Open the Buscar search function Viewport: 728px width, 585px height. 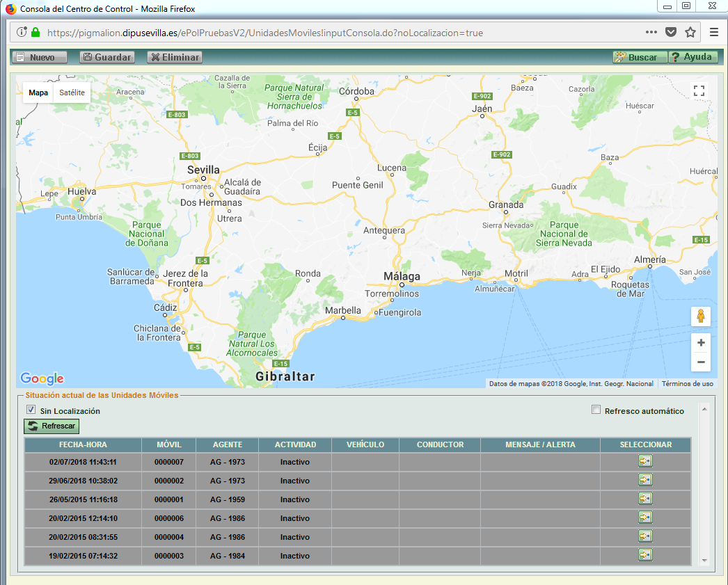tap(639, 58)
